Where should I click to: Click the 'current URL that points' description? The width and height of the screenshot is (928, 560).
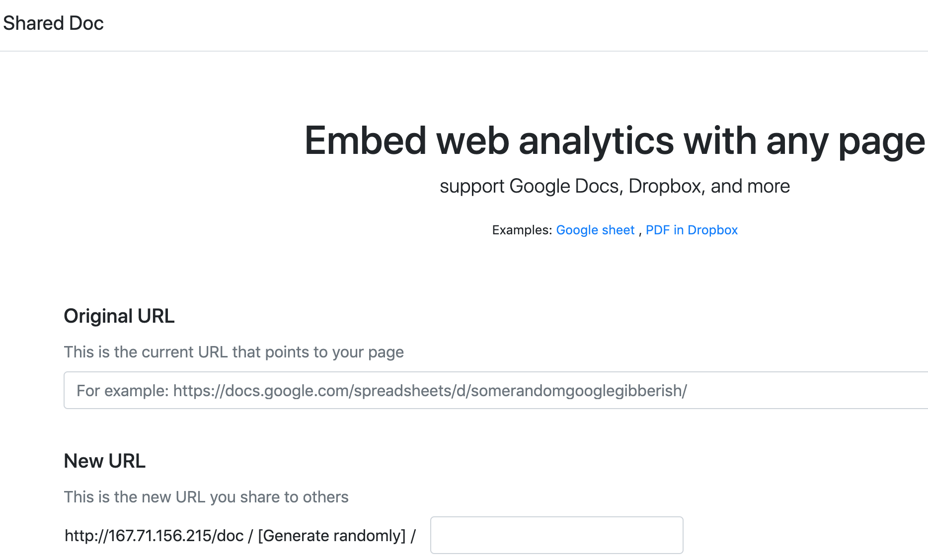tap(233, 352)
